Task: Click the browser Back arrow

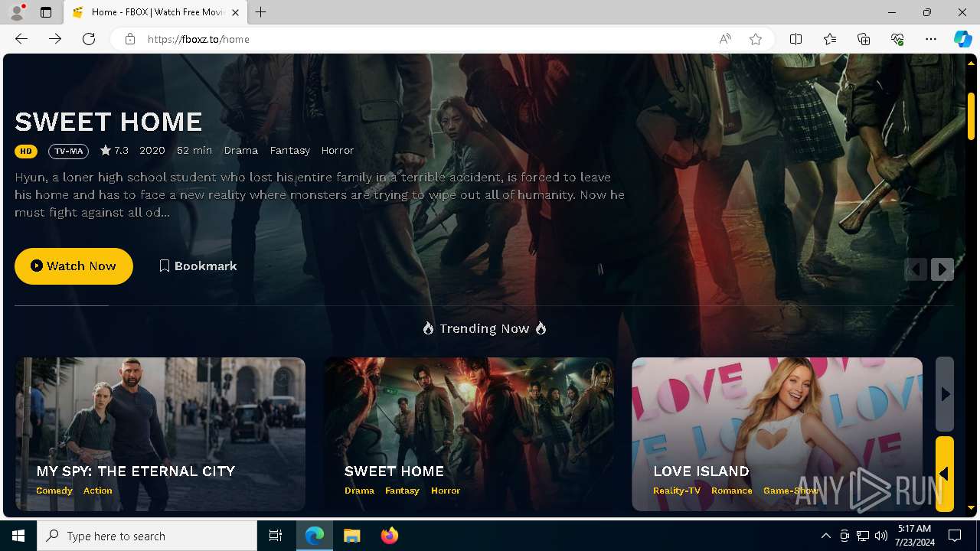Action: pos(21,39)
